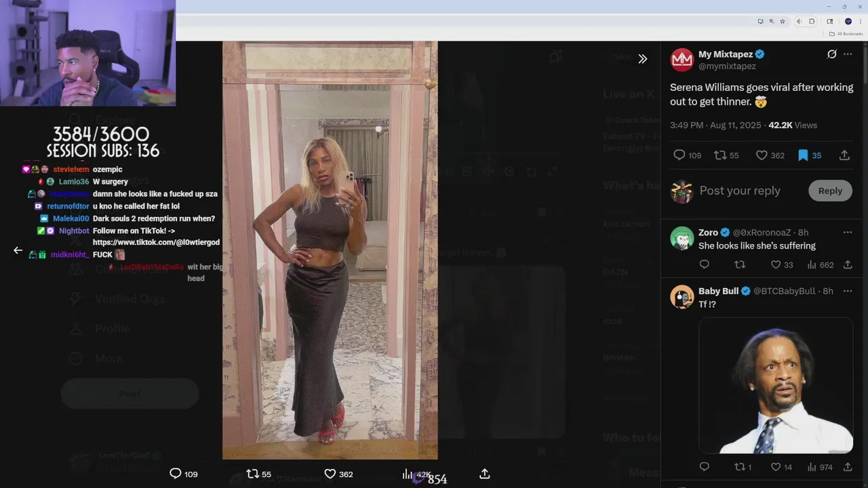Open Chrome three-dot menu

[x=861, y=22]
